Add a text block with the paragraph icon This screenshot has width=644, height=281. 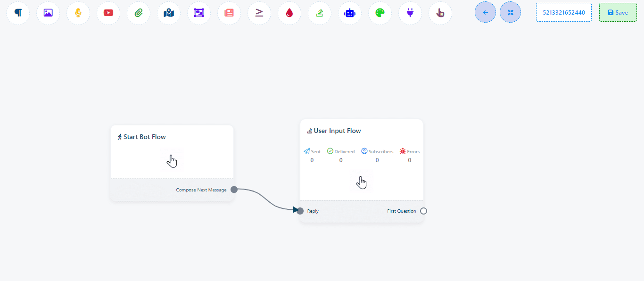tap(18, 13)
